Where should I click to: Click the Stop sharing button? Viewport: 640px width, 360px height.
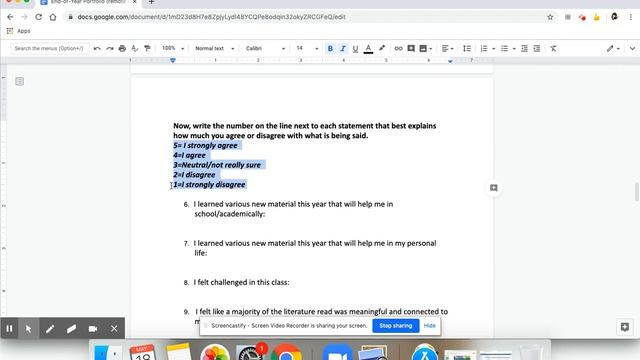pyautogui.click(x=396, y=326)
